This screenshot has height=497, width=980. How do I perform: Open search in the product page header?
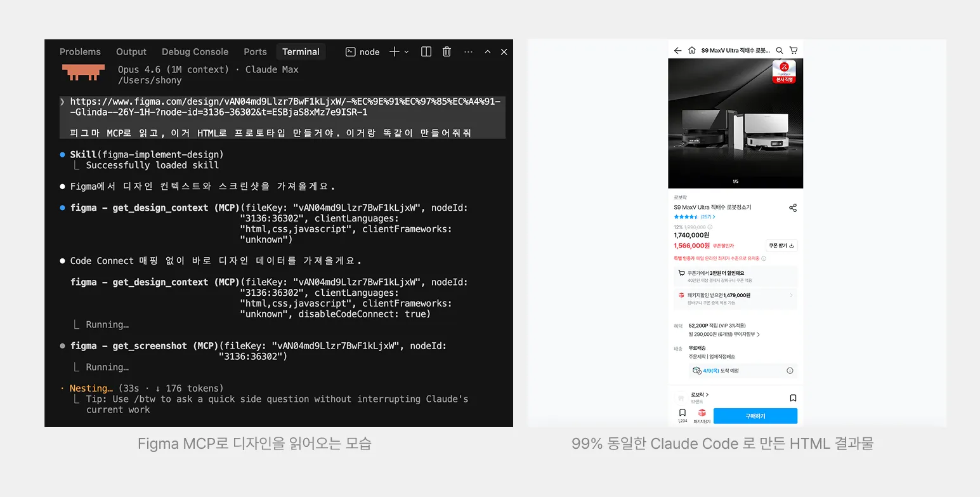(x=780, y=50)
